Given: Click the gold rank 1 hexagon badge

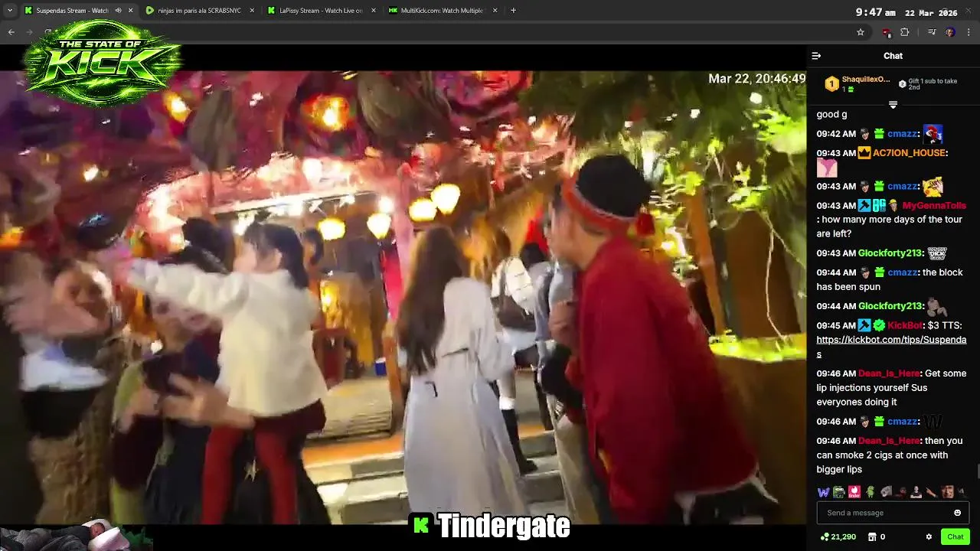Looking at the screenshot, I should pyautogui.click(x=831, y=83).
